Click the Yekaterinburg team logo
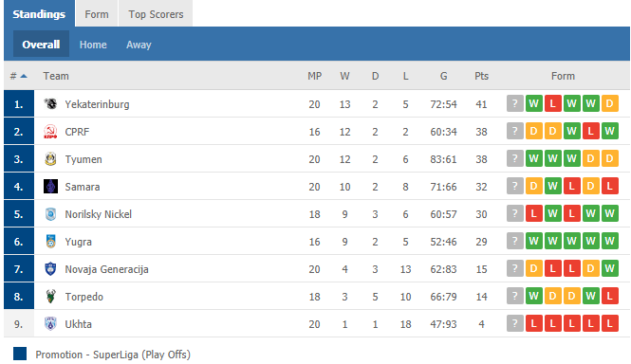631x364 pixels. [50, 103]
